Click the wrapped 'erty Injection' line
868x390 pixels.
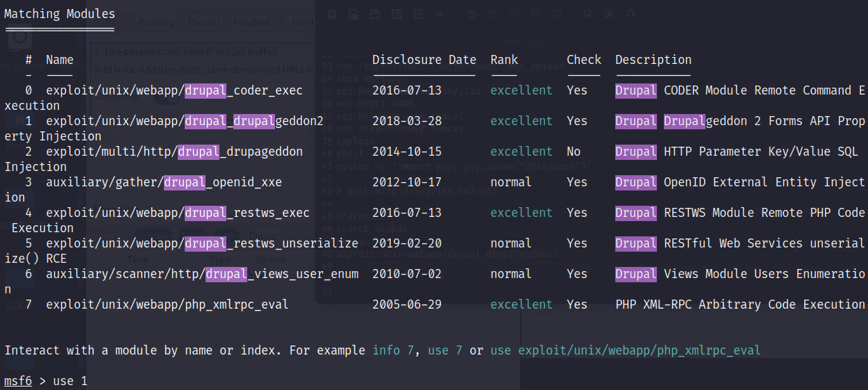[x=53, y=136]
